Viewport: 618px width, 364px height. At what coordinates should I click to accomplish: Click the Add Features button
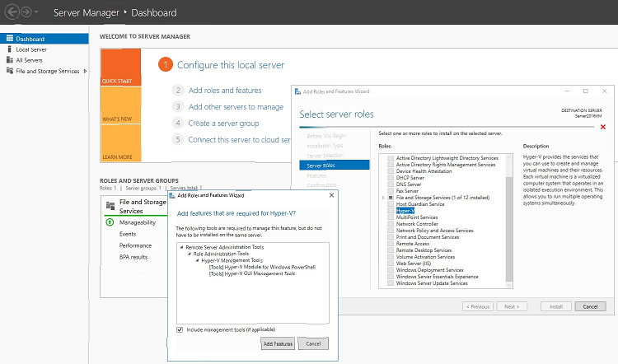[x=278, y=343]
